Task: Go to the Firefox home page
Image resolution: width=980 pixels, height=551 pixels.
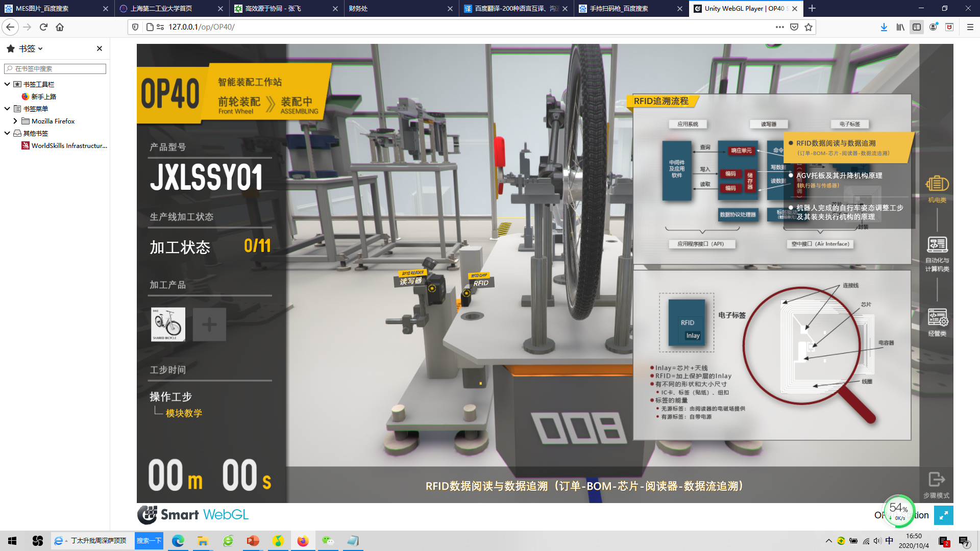Action: point(60,27)
